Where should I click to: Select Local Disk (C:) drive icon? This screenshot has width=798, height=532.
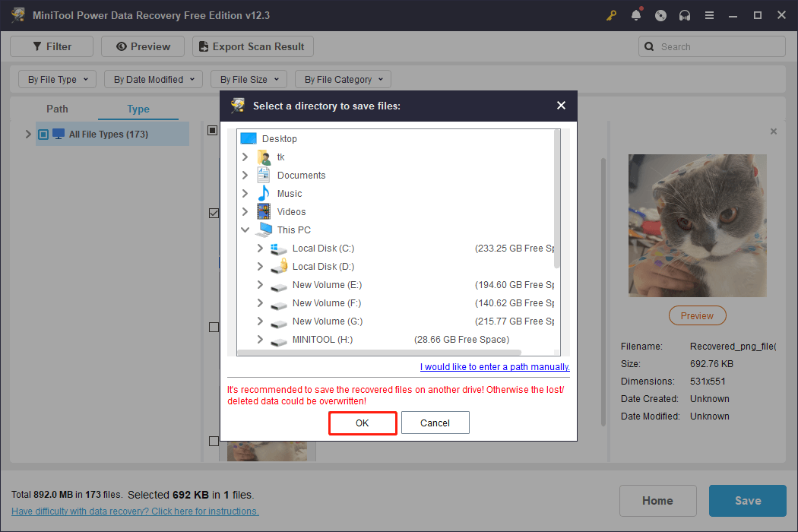279,249
